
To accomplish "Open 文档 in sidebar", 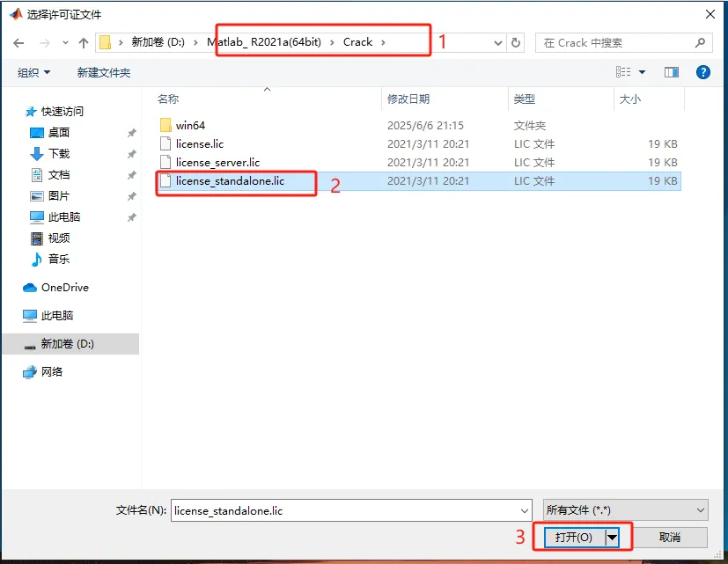I will tap(59, 175).
